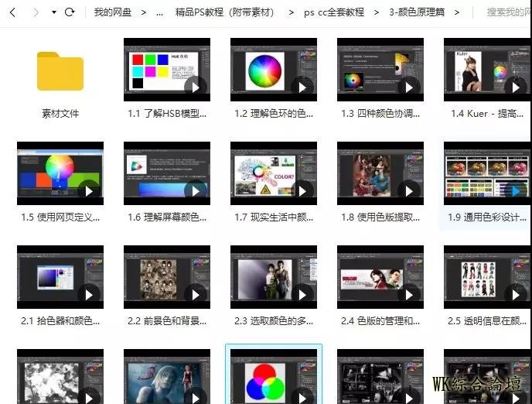Viewport: 532px width, 404px height.
Task: Play video 1.4 Kuer
Action: [515, 87]
